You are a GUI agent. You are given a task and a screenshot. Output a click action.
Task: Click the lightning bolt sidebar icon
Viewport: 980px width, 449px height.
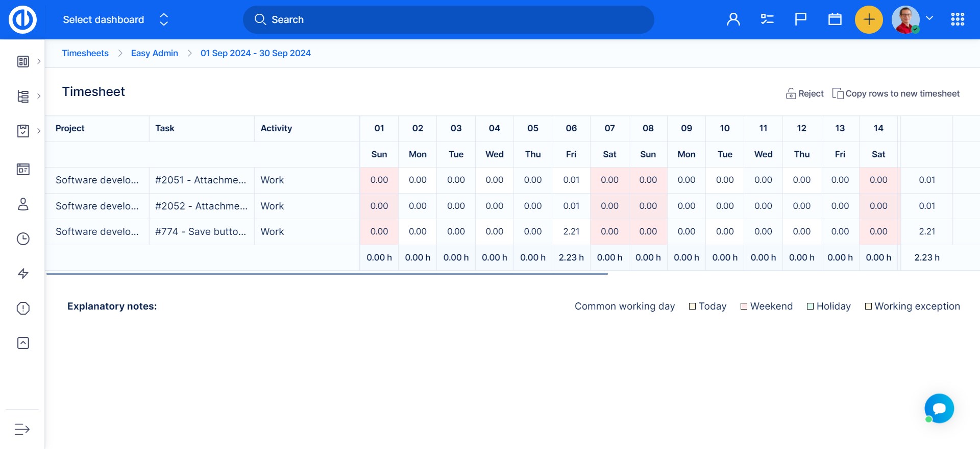click(23, 274)
